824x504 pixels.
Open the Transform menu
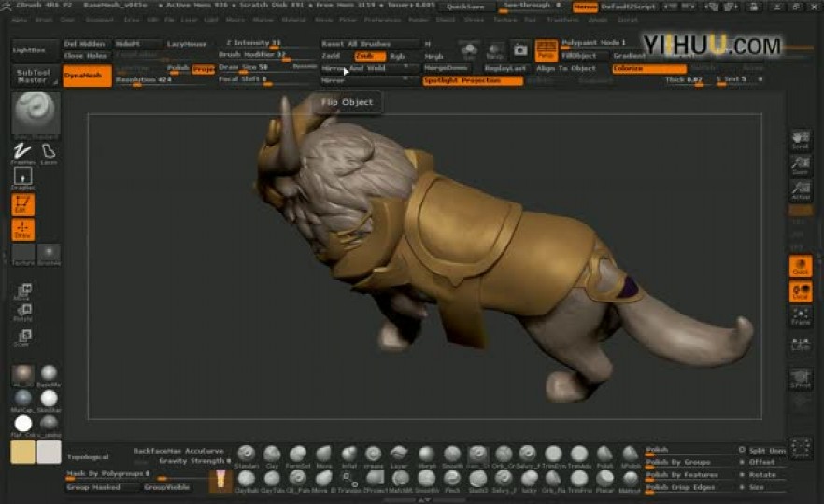click(562, 20)
